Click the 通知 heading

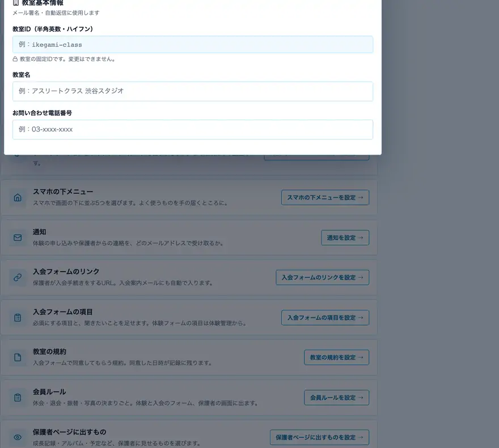(x=40, y=231)
